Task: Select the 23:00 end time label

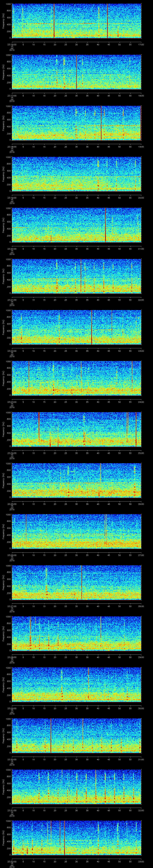Action: [x=141, y=351]
